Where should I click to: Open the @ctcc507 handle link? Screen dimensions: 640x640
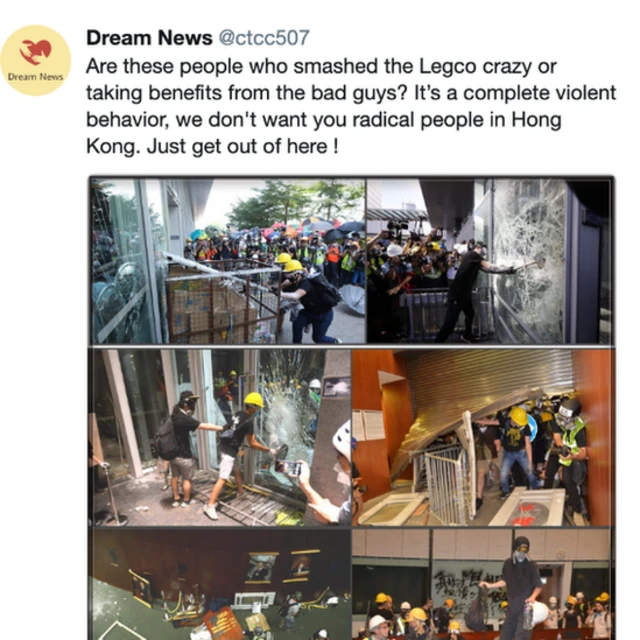[264, 38]
